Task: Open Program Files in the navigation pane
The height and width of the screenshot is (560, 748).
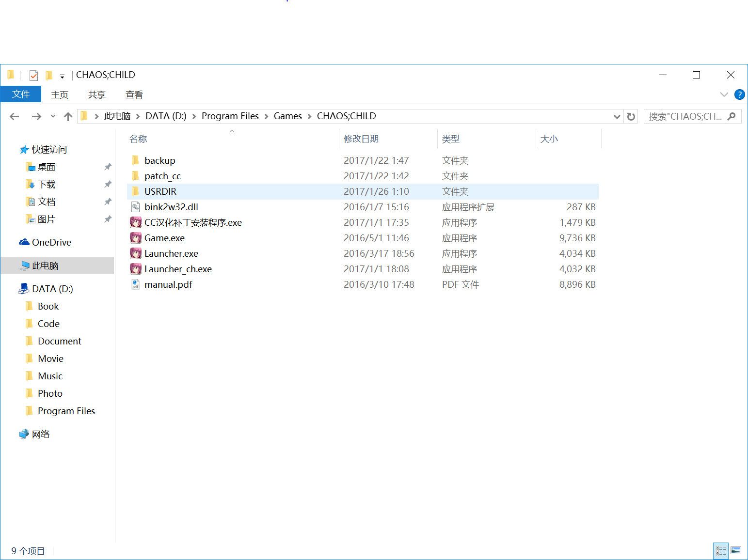Action: coord(66,411)
